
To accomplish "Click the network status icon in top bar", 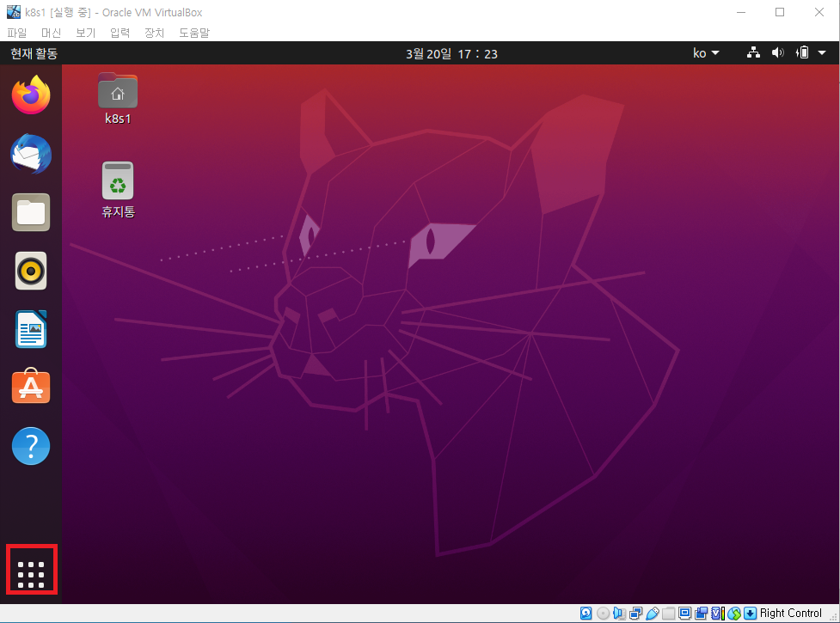I will 754,52.
